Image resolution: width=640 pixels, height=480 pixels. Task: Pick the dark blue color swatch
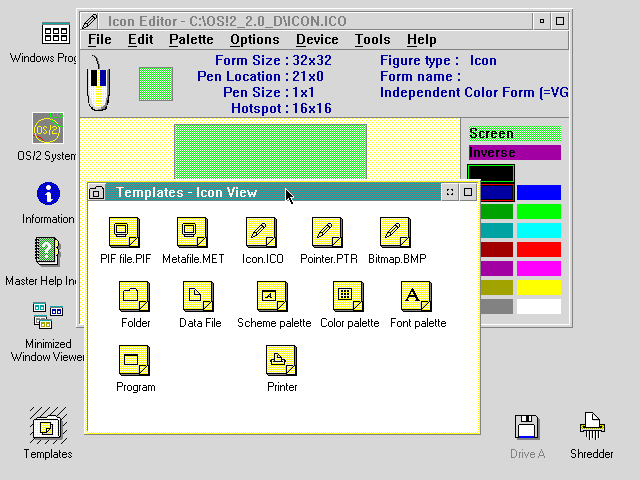497,193
